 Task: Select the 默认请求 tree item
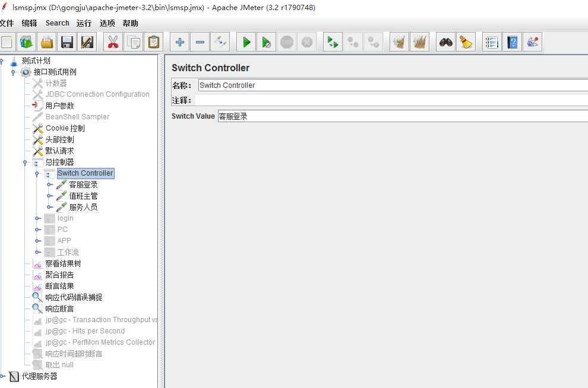click(x=59, y=151)
